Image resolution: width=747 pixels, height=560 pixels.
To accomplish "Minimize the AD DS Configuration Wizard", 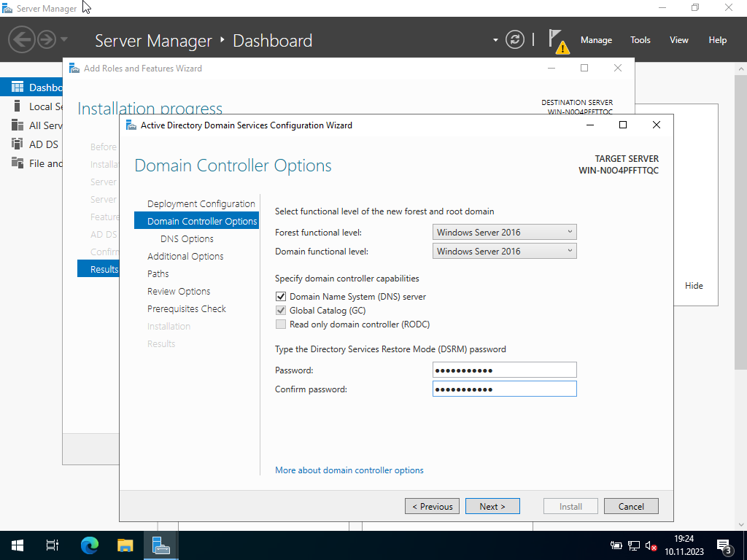I will [589, 125].
